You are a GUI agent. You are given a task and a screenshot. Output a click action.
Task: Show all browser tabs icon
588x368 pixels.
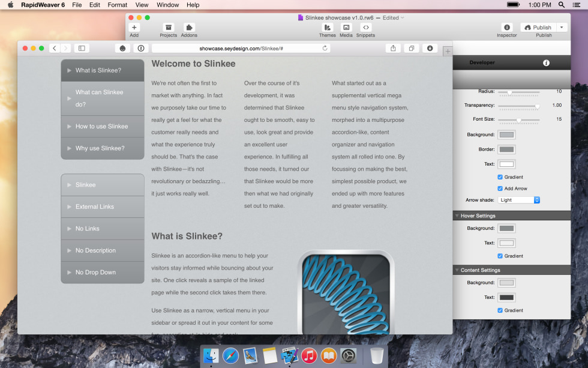pos(412,48)
